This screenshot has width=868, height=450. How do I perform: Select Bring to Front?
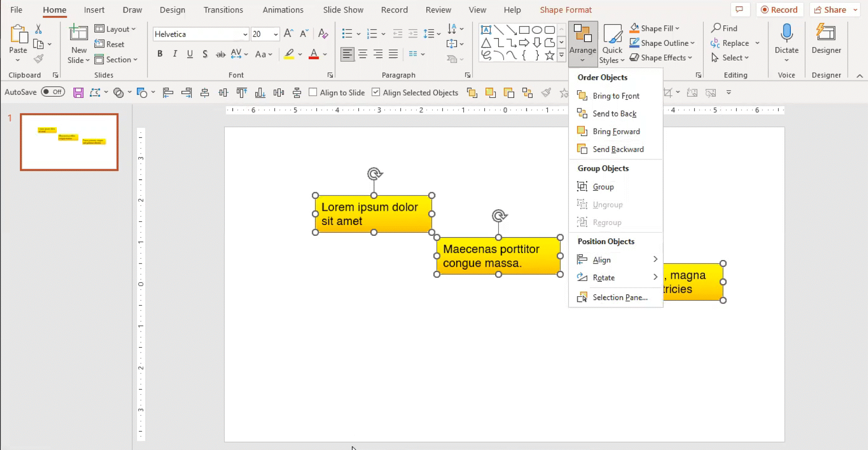click(616, 96)
